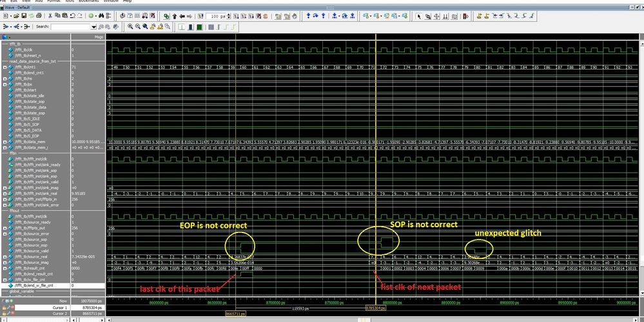The width and height of the screenshot is (644, 322).
Task: Click the Zoom In magnifier icon
Action: 130,26
